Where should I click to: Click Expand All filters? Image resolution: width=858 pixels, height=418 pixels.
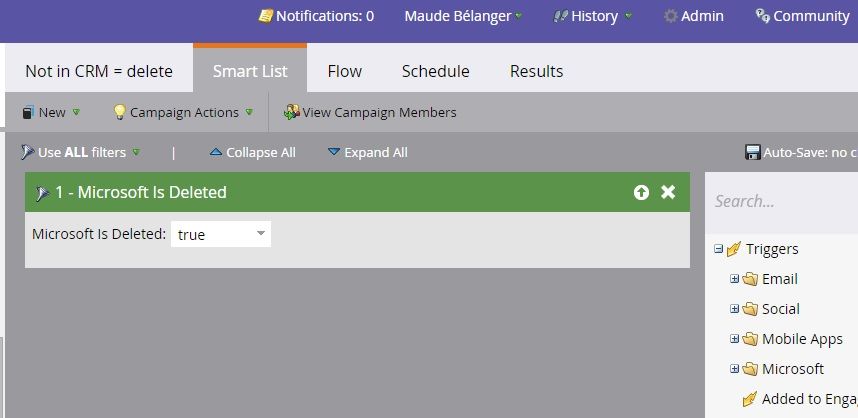pyautogui.click(x=368, y=152)
